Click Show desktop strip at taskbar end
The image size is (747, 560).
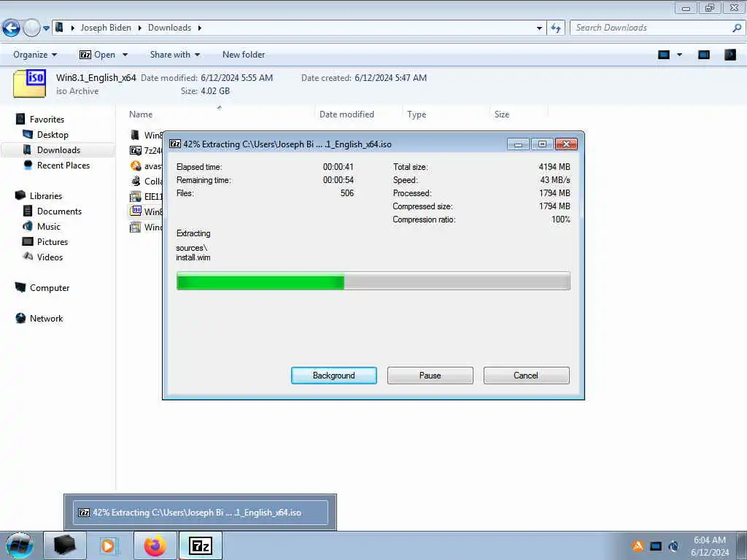coord(742,545)
